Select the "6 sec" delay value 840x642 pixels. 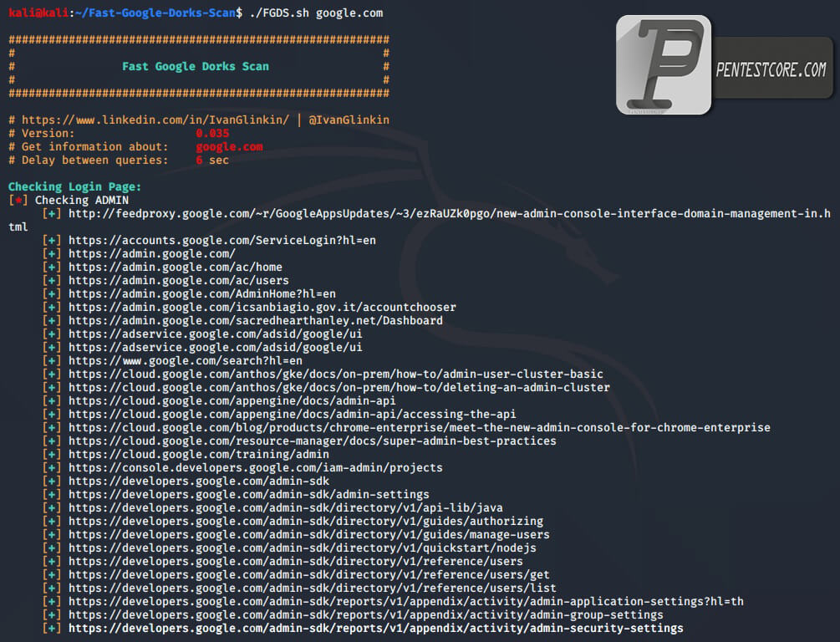(212, 160)
